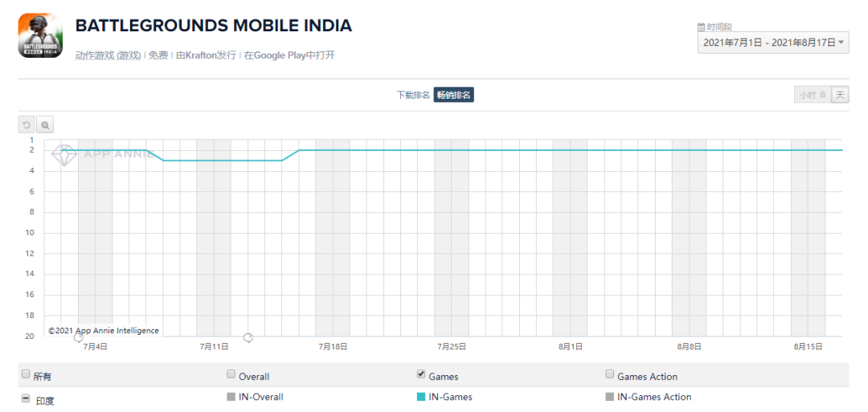Switch granularity to 小时
Viewport: 868px width, 412px height.
[x=812, y=95]
